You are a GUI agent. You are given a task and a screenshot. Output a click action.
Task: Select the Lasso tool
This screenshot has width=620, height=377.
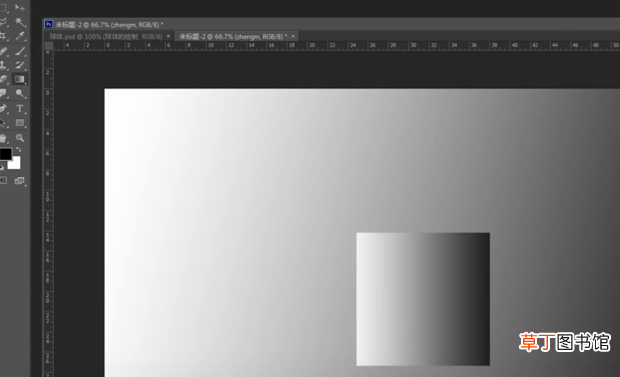pyautogui.click(x=4, y=22)
